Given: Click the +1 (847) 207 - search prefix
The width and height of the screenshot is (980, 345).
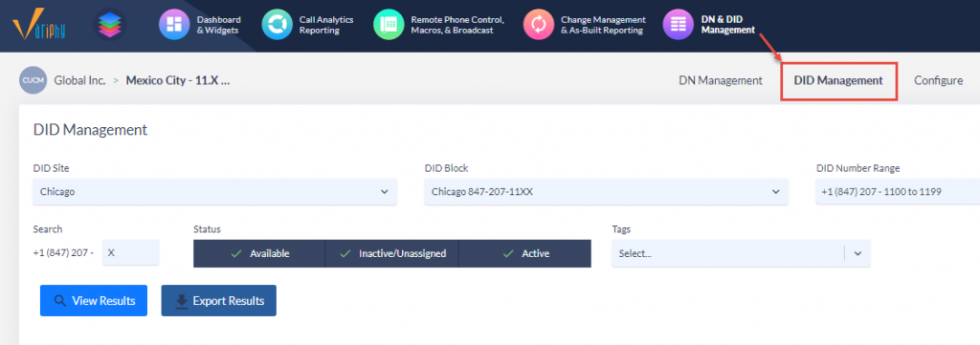Looking at the screenshot, I should click(x=63, y=252).
